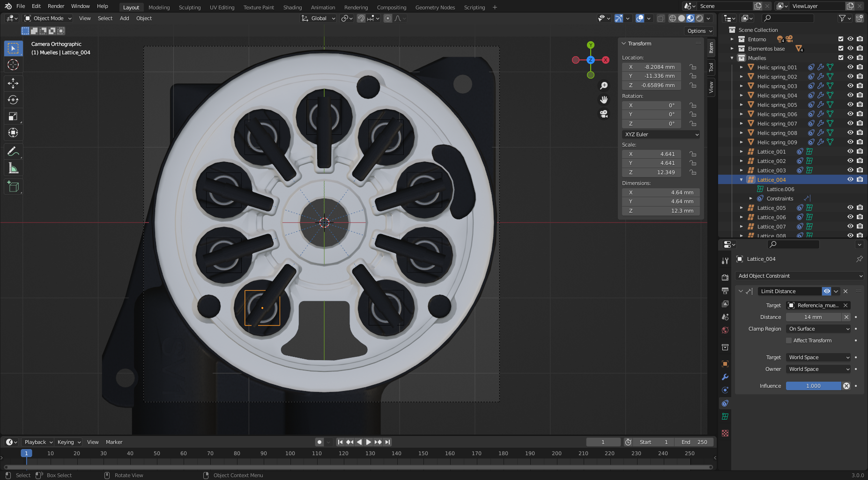Screen dimensions: 868x480
Task: Switch to the Geometry Nodes workspace tab
Action: coord(435,7)
